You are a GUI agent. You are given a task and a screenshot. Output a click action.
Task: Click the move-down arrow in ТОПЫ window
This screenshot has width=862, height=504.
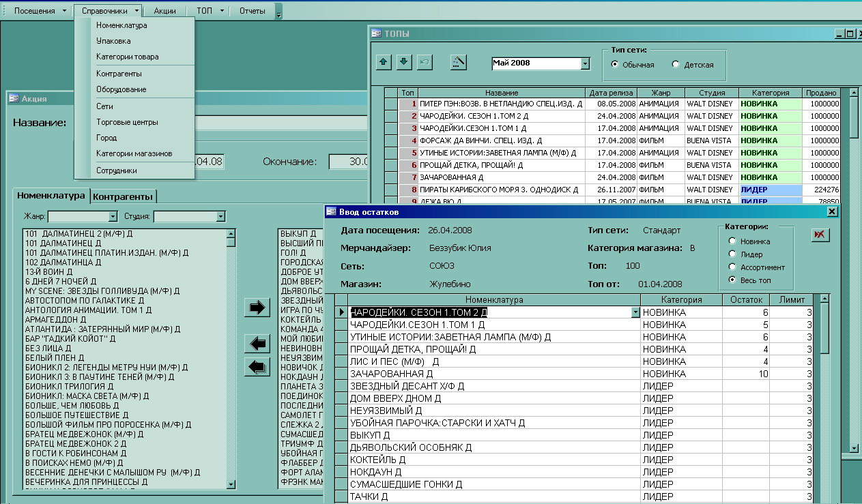[404, 62]
